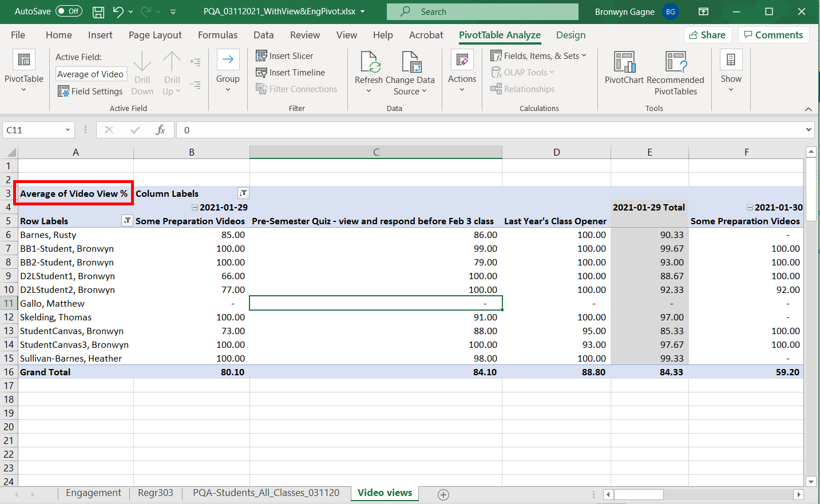Click the Field Settings icon
The image size is (820, 504).
pyautogui.click(x=64, y=92)
